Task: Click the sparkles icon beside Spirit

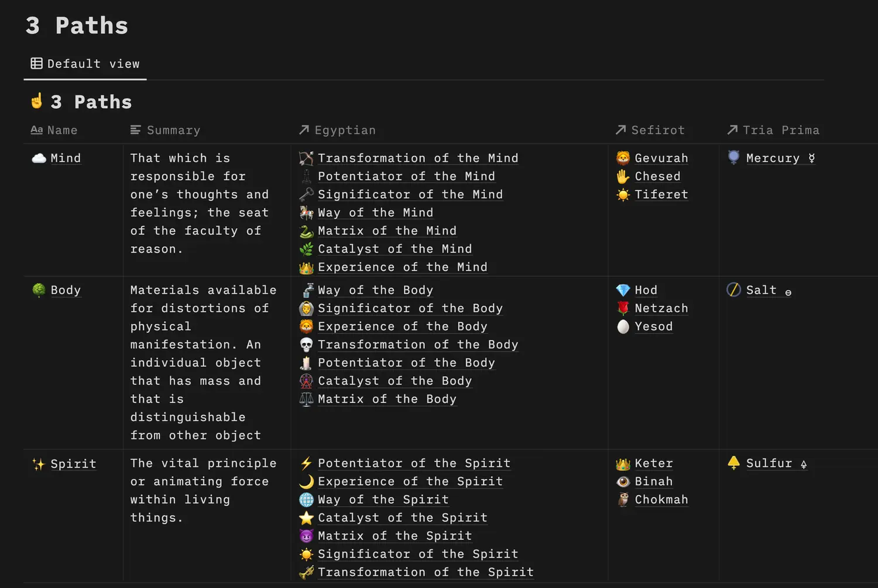Action: click(x=39, y=464)
